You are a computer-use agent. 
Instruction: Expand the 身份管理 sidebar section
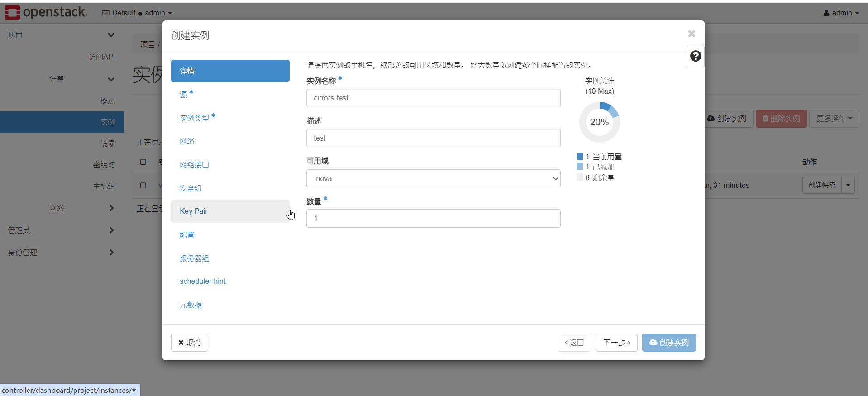[62, 253]
